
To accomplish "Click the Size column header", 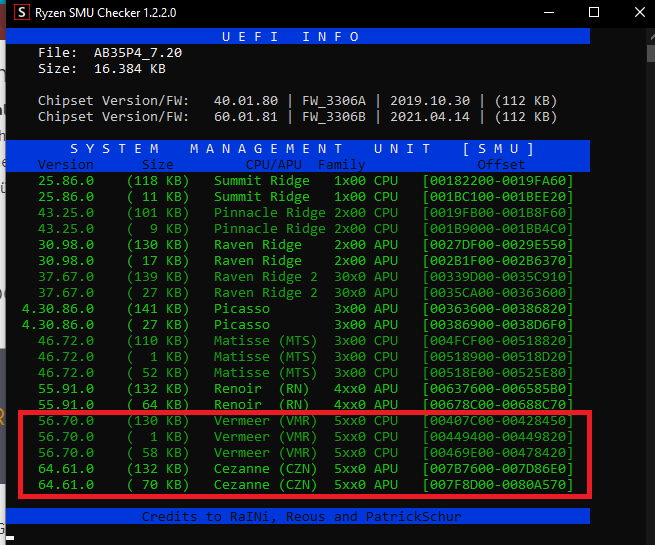I will tap(157, 165).
